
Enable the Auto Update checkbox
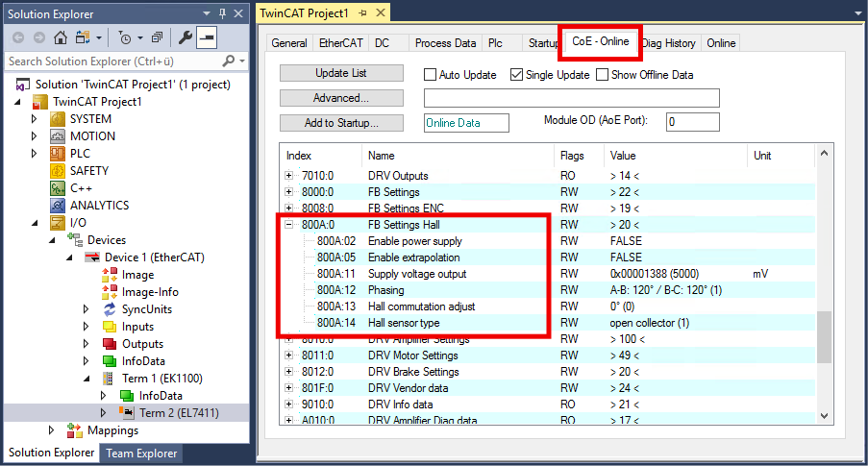[431, 75]
